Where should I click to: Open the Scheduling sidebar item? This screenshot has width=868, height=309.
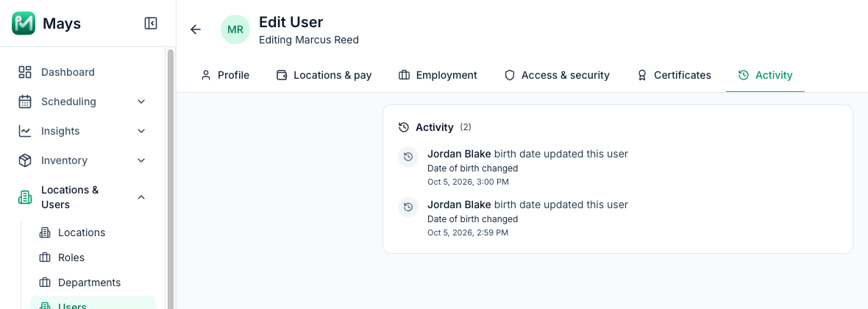[x=83, y=102]
